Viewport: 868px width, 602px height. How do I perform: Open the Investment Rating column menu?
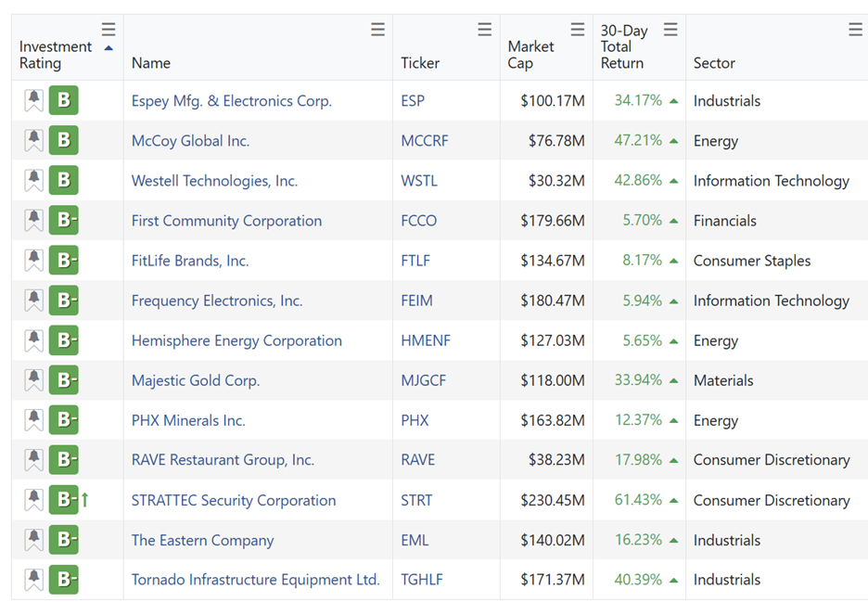(x=108, y=29)
